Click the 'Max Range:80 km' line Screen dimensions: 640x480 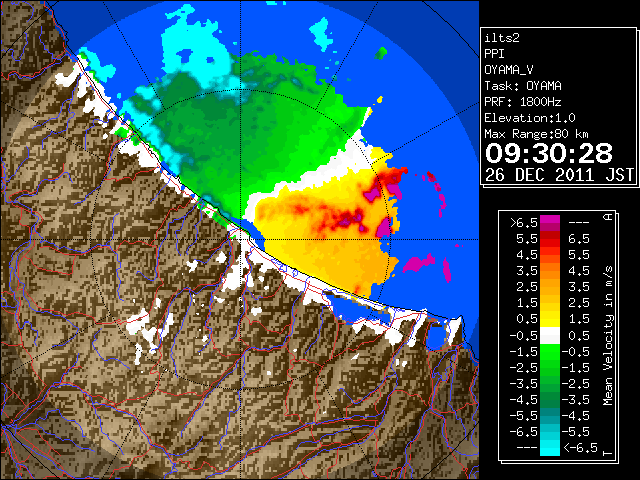pos(536,134)
